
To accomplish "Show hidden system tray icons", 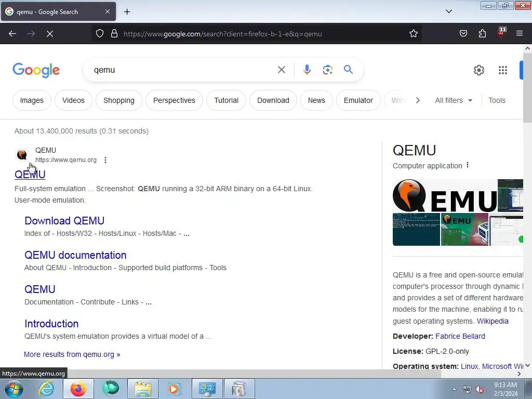I will click(454, 389).
